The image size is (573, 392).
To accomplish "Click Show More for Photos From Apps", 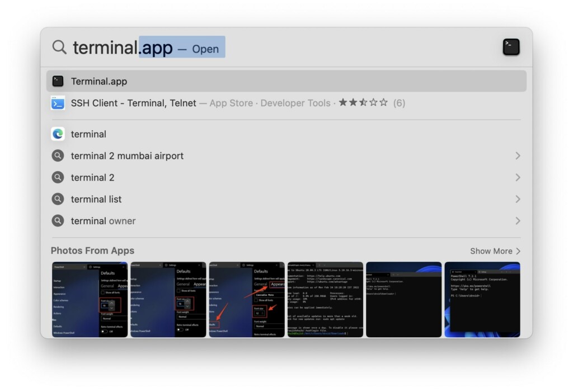I will tap(495, 251).
